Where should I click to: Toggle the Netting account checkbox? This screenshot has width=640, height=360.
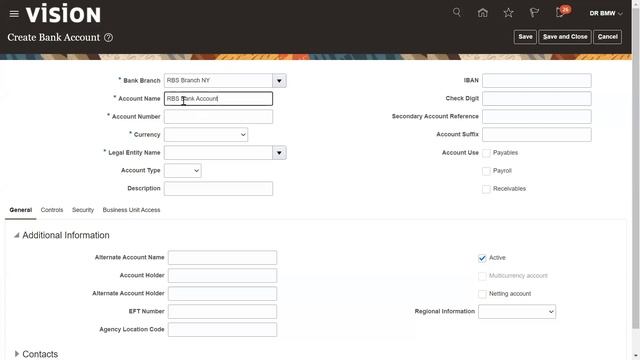pos(482,294)
